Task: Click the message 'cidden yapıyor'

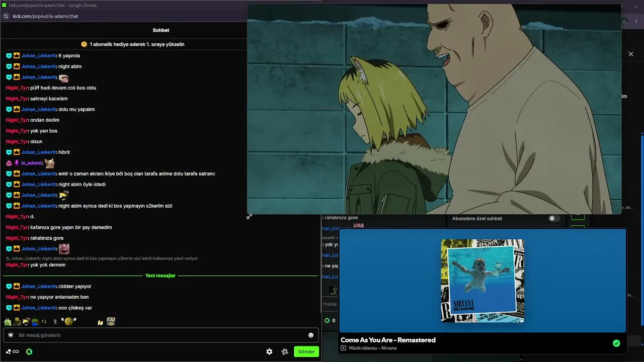Action: pyautogui.click(x=75, y=287)
